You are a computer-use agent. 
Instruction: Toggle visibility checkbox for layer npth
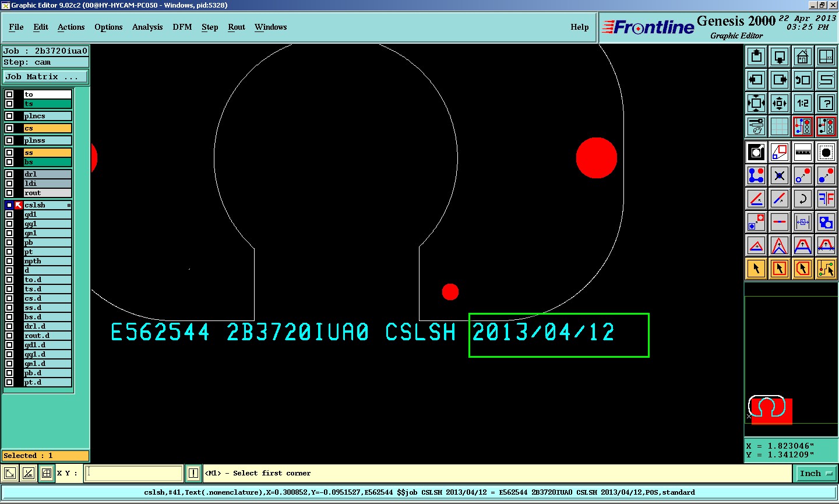[x=9, y=261]
